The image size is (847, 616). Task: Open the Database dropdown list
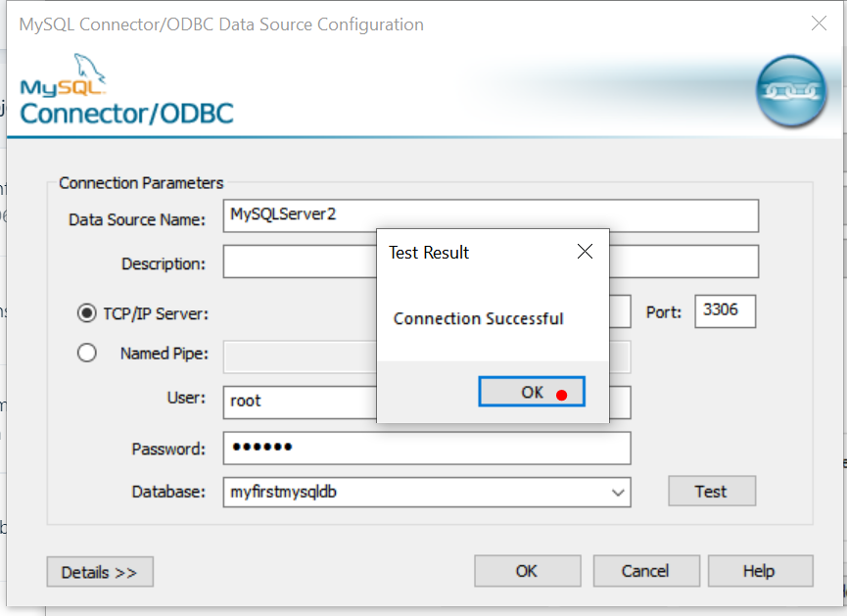point(618,493)
